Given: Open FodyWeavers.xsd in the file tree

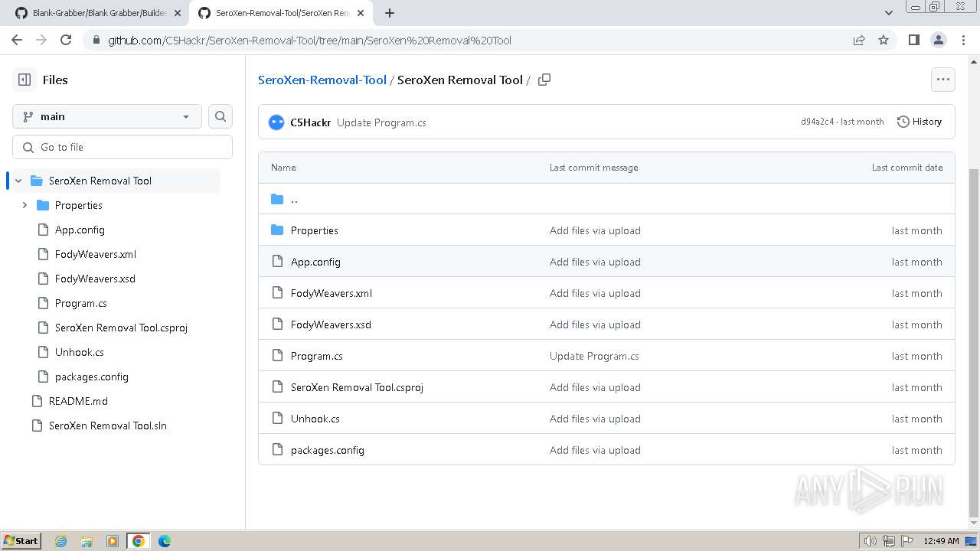Looking at the screenshot, I should pyautogui.click(x=95, y=279).
